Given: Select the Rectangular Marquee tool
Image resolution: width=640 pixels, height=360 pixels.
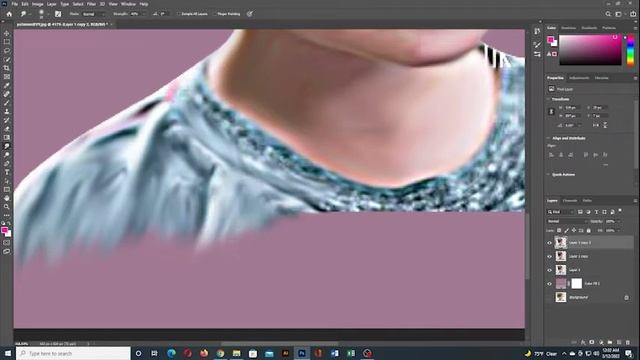Looking at the screenshot, I should point(7,42).
